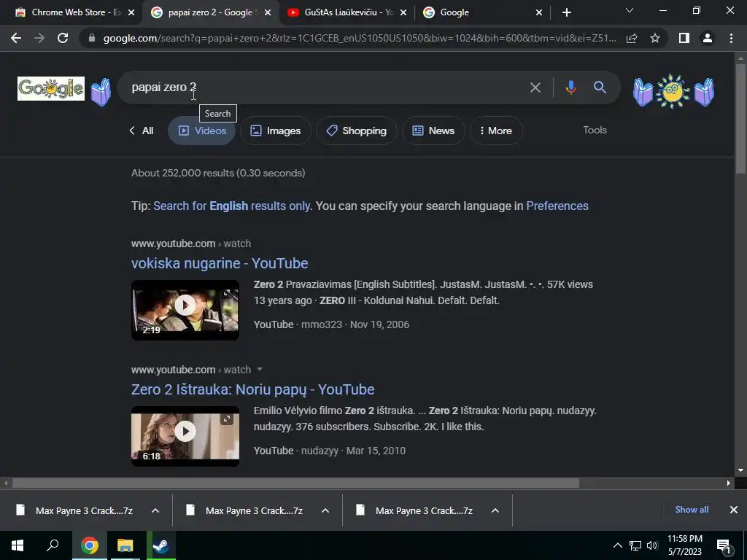Open the search Tools options

point(595,130)
